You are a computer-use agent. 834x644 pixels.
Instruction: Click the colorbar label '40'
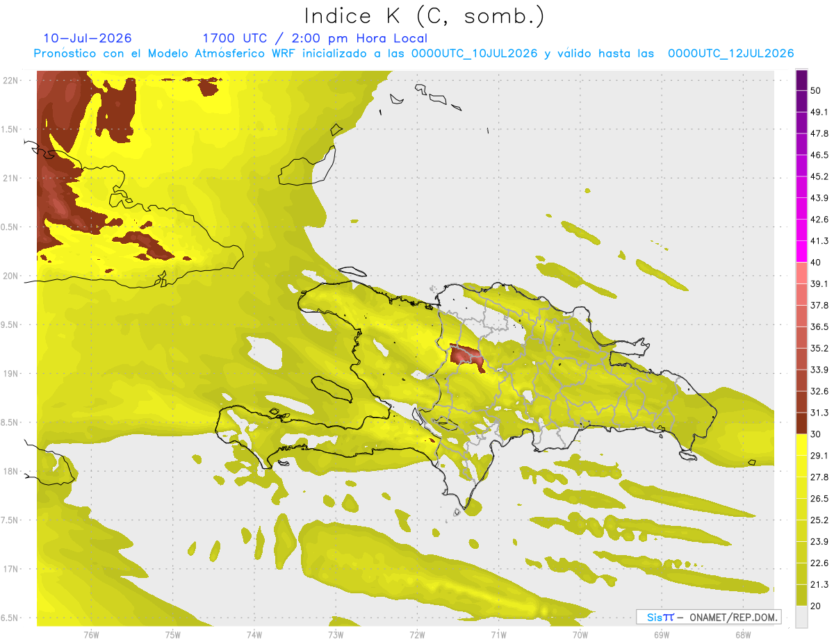[x=816, y=263]
